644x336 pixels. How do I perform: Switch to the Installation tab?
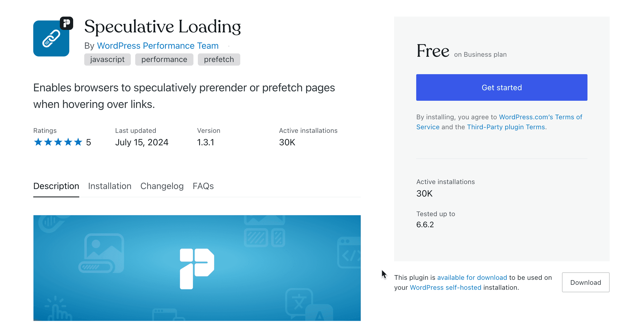click(110, 186)
